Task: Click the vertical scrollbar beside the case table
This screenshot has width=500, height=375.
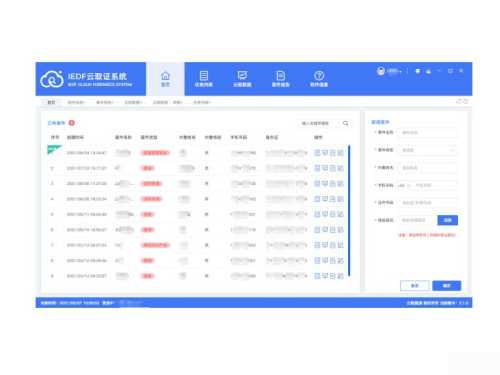Action: point(349,211)
